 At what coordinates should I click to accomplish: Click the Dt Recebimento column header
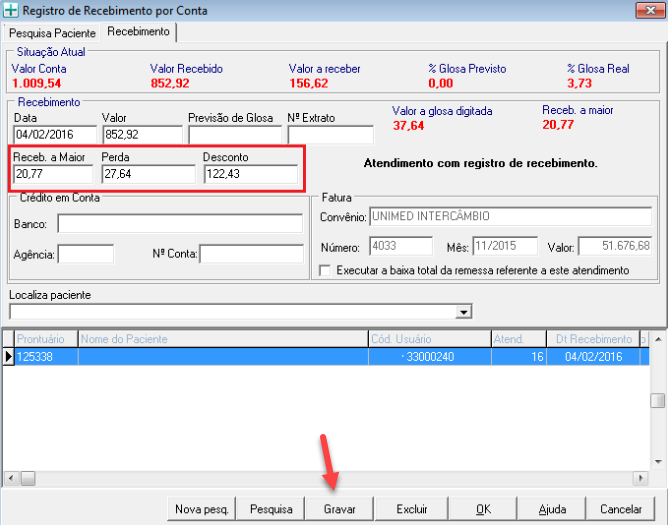click(x=593, y=339)
